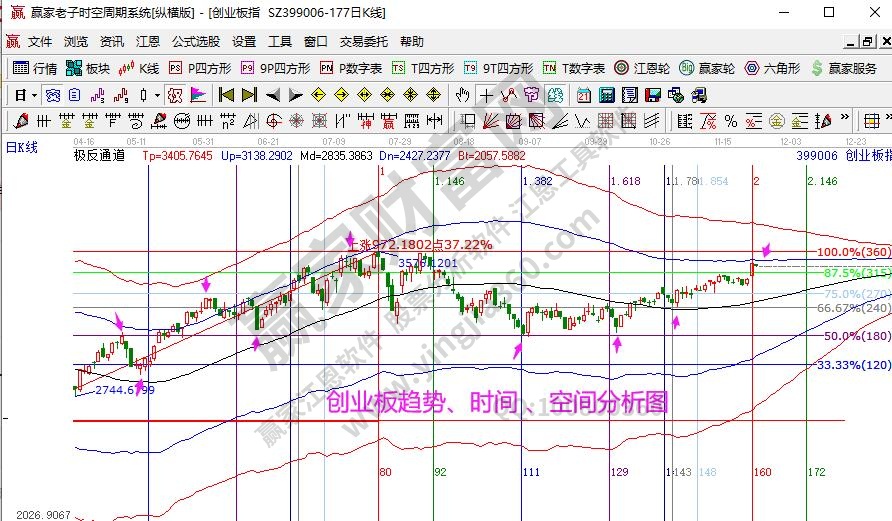Open the 公式选股 menu

195,42
